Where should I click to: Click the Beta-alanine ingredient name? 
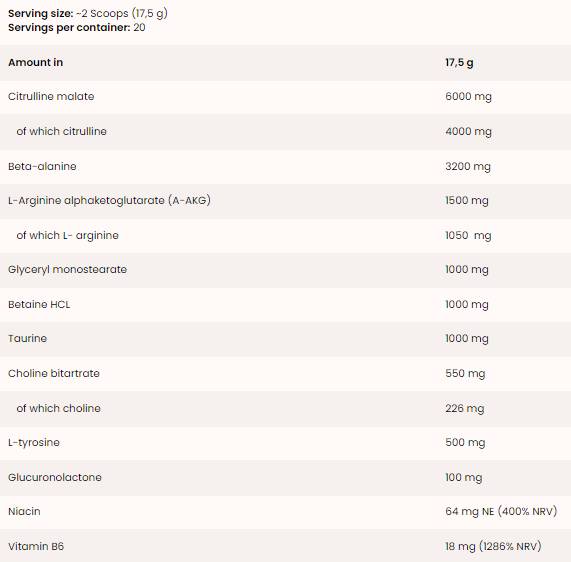(x=42, y=166)
